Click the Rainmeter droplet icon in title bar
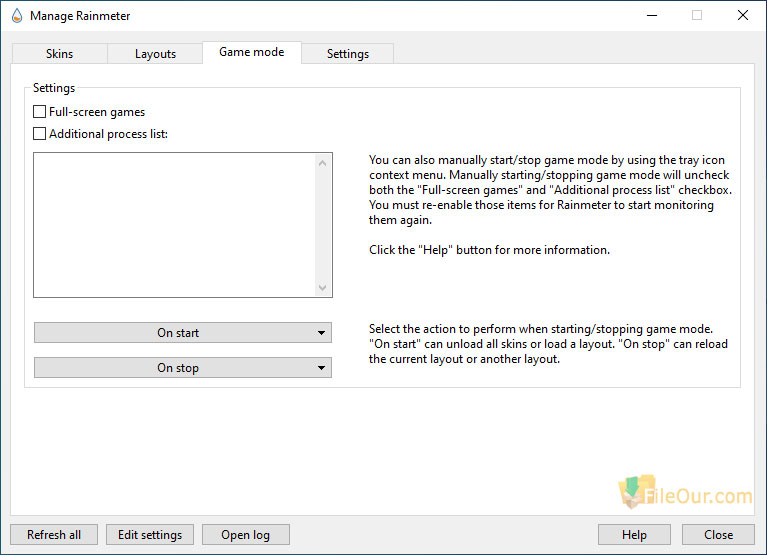This screenshot has width=767, height=555. pos(17,16)
